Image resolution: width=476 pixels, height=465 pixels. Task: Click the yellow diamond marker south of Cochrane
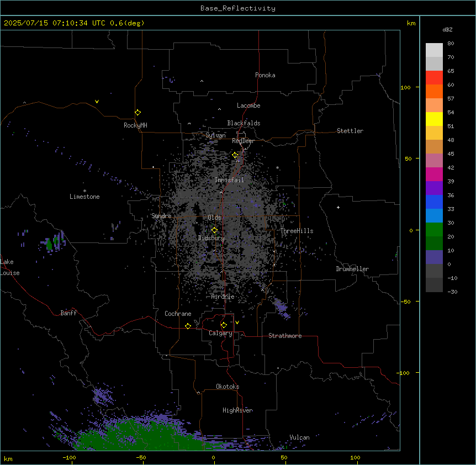[x=188, y=326]
